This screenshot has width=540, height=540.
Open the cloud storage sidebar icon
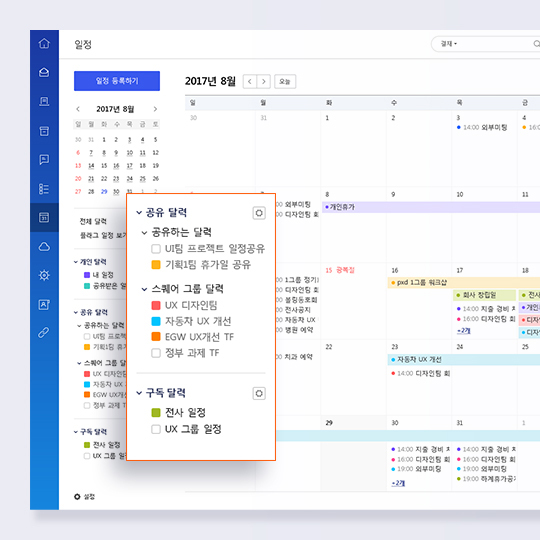44,247
